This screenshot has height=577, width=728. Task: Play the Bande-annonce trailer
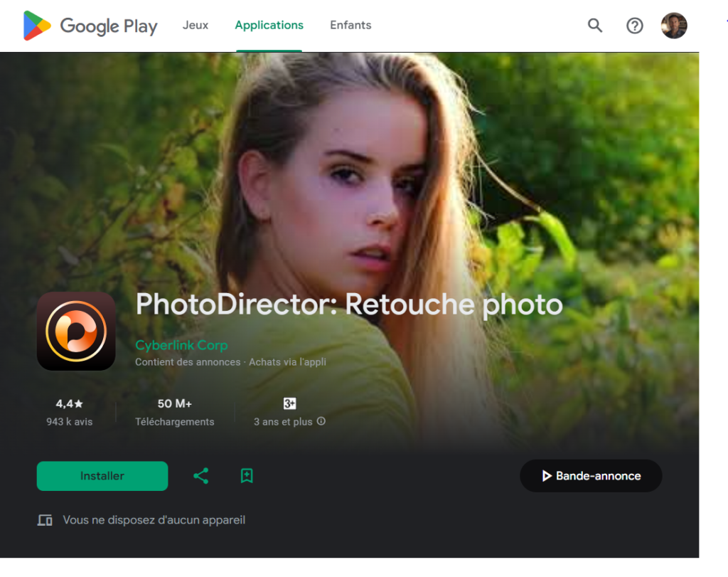591,476
